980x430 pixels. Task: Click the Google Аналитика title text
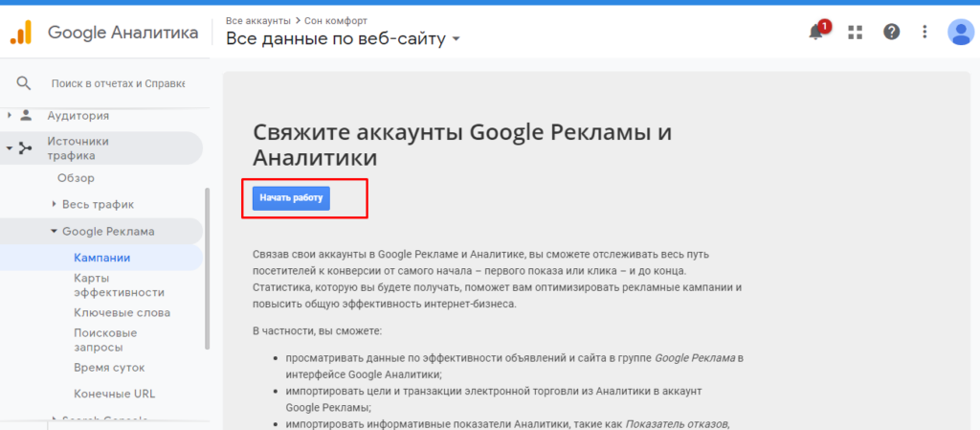123,33
